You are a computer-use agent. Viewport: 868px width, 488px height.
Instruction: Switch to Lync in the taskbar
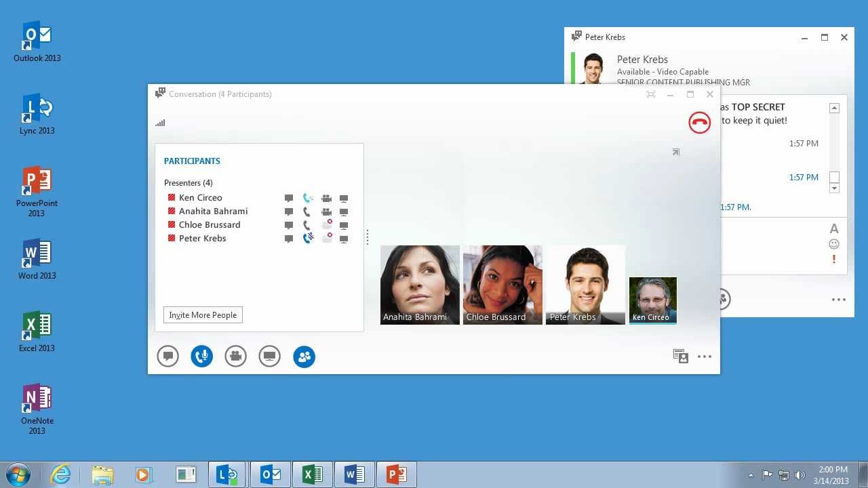(x=228, y=474)
